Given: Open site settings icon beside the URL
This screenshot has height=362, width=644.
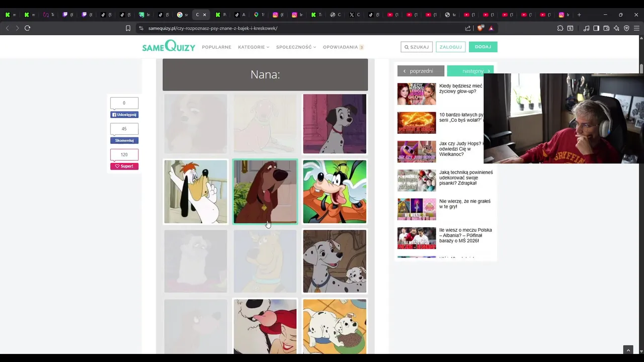Looking at the screenshot, I should (141, 28).
